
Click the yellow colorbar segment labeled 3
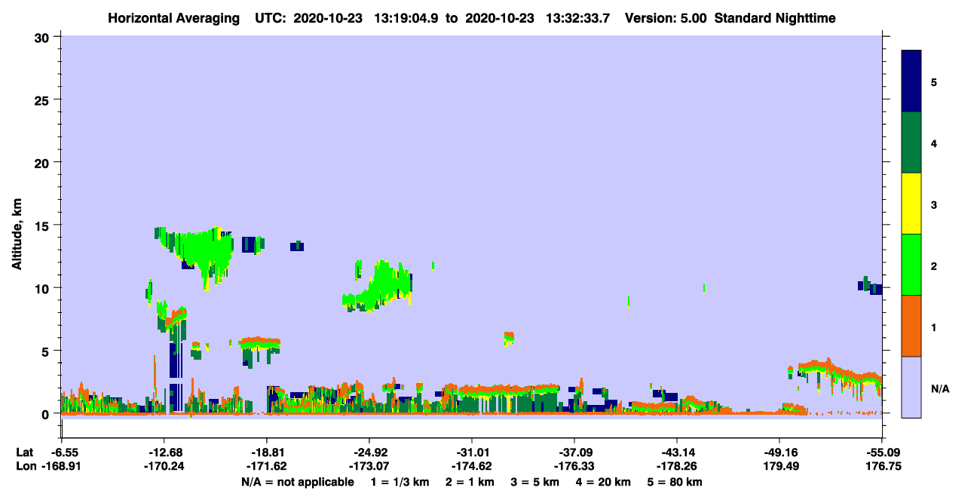coord(911,204)
